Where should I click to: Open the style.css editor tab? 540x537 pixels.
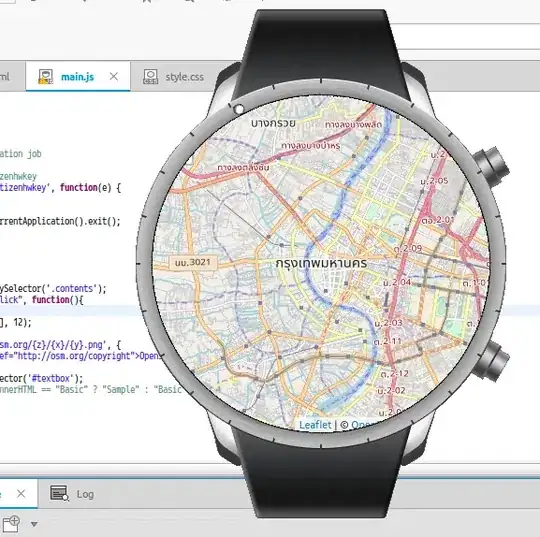tap(173, 77)
